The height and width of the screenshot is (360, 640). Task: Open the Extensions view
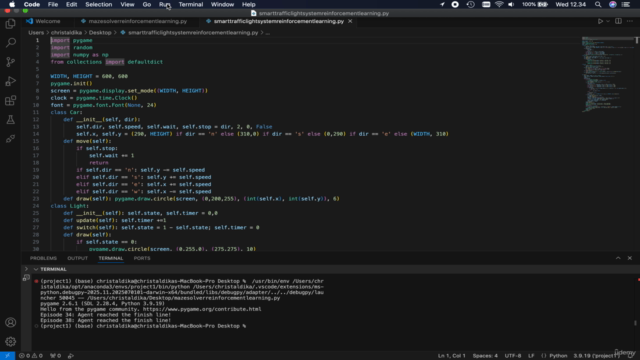11,100
